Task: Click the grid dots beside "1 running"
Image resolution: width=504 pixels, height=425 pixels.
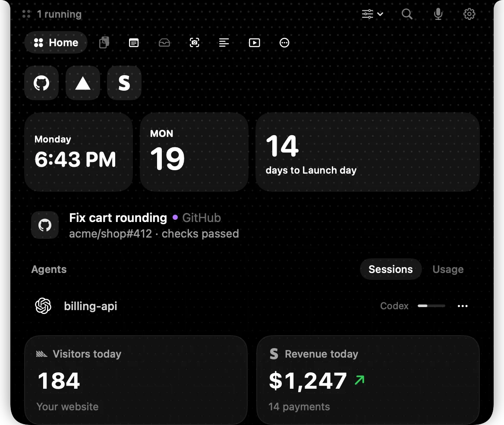Action: coord(26,14)
